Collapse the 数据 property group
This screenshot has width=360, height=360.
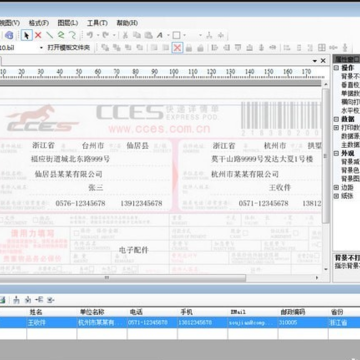tap(336, 119)
